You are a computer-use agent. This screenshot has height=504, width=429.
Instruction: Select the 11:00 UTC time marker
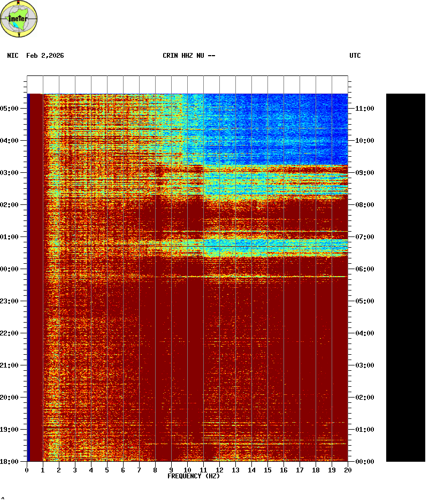pos(364,108)
